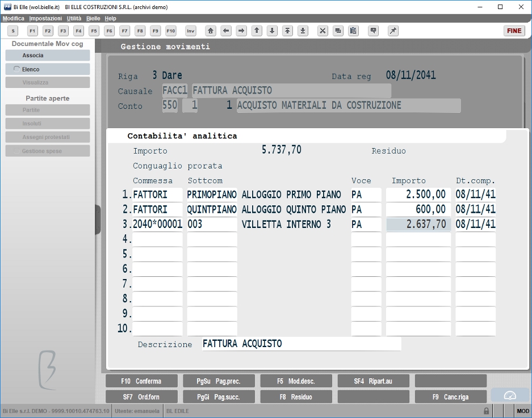
Task: Click the Importo field showing 2.637,70
Action: point(418,224)
